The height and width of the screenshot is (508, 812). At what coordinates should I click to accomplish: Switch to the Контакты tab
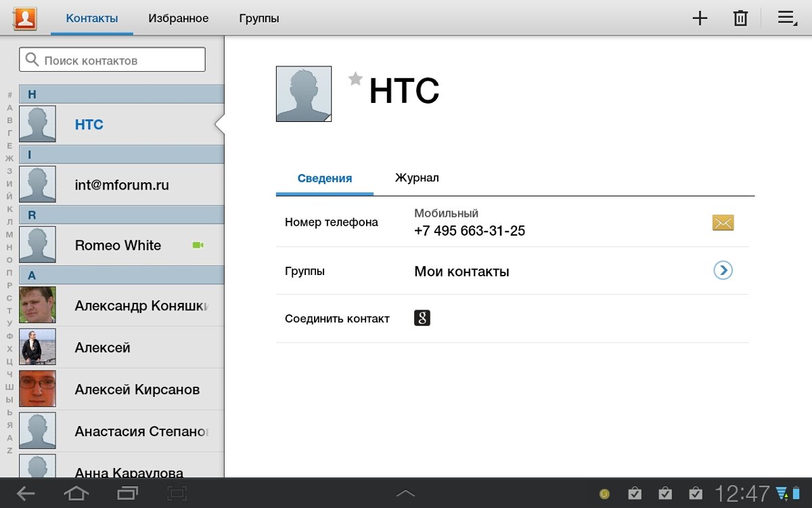92,18
